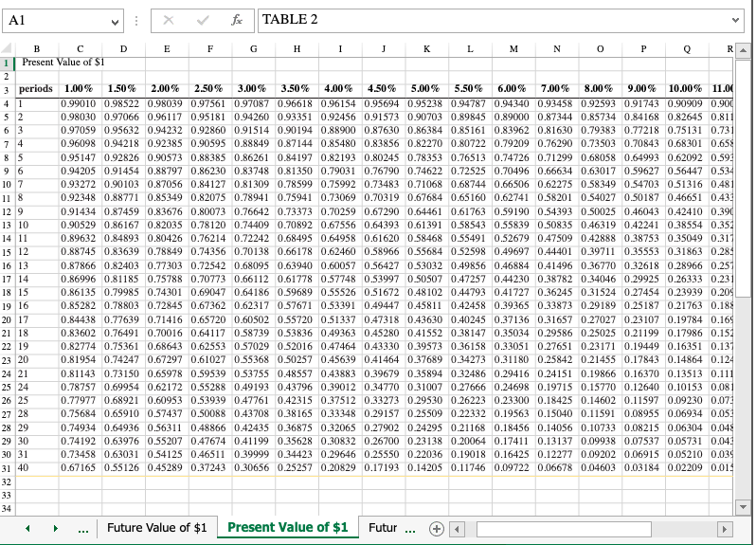Viewport: 756px width, 545px height.
Task: Click the formula bar options dots handle
Action: tap(137, 21)
